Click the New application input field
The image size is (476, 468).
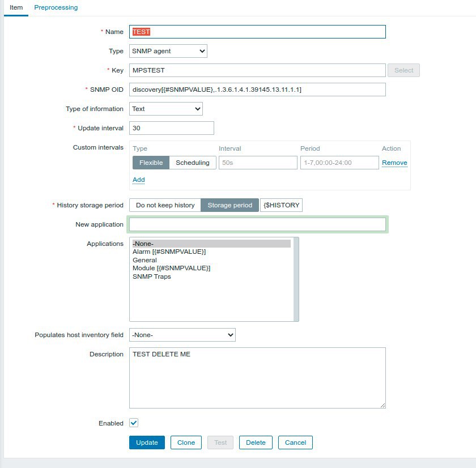point(257,224)
